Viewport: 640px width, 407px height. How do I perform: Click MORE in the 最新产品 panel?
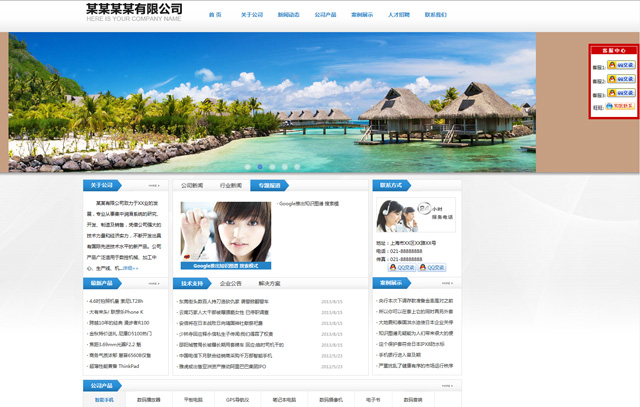(x=154, y=283)
